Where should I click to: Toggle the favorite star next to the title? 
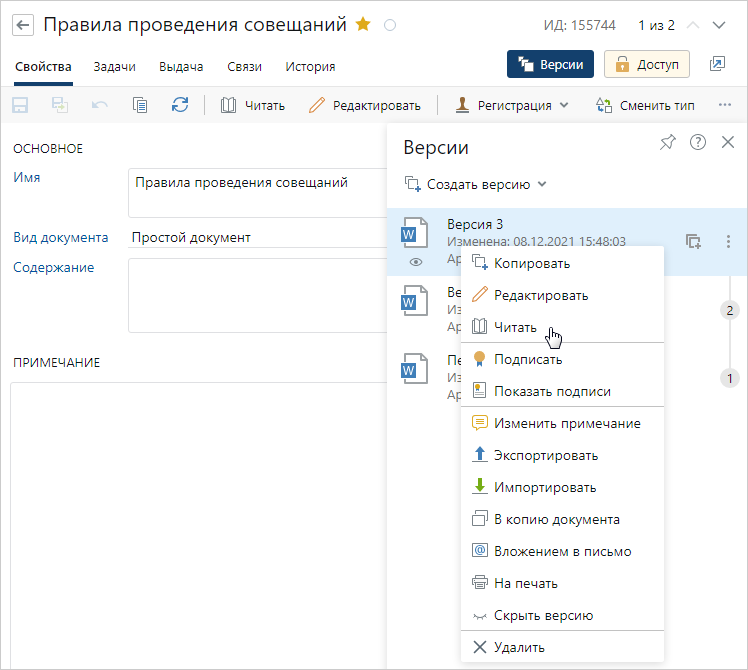[x=363, y=24]
